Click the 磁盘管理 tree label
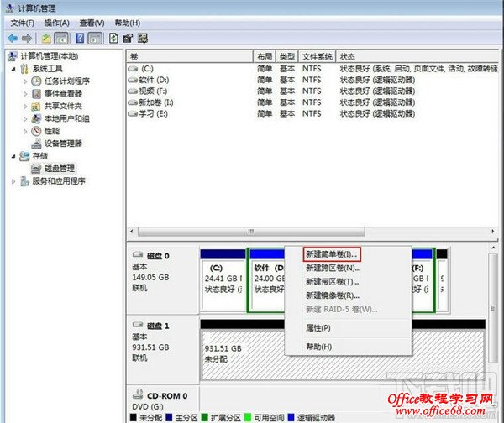 (x=60, y=169)
